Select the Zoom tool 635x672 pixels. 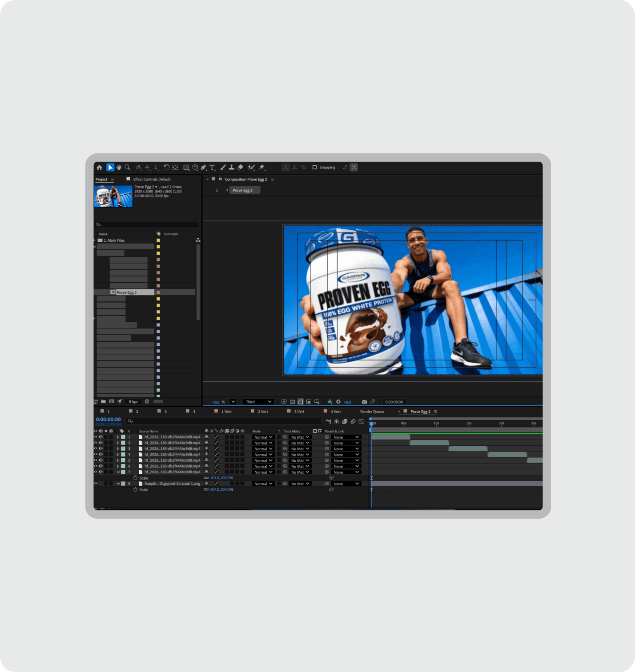point(128,168)
